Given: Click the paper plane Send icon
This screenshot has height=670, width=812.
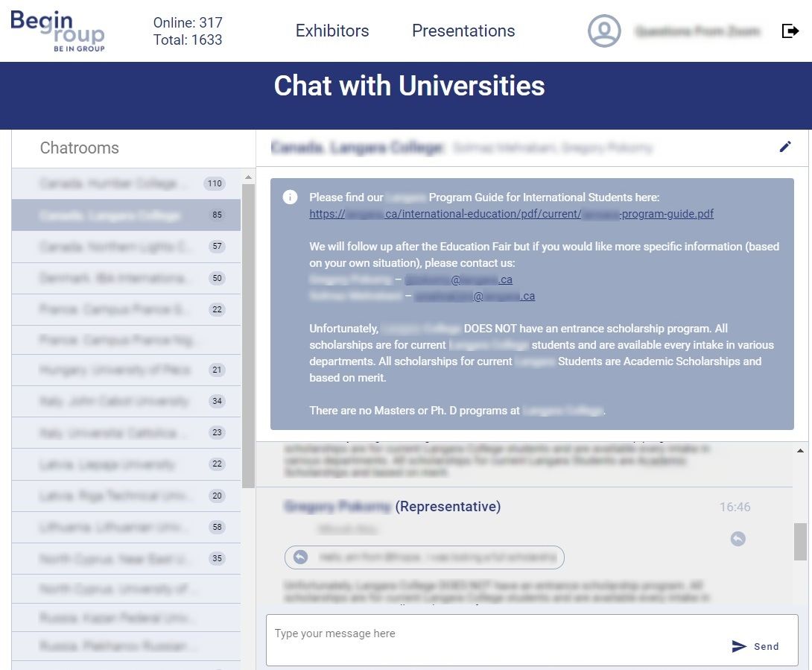Looking at the screenshot, I should [x=739, y=646].
